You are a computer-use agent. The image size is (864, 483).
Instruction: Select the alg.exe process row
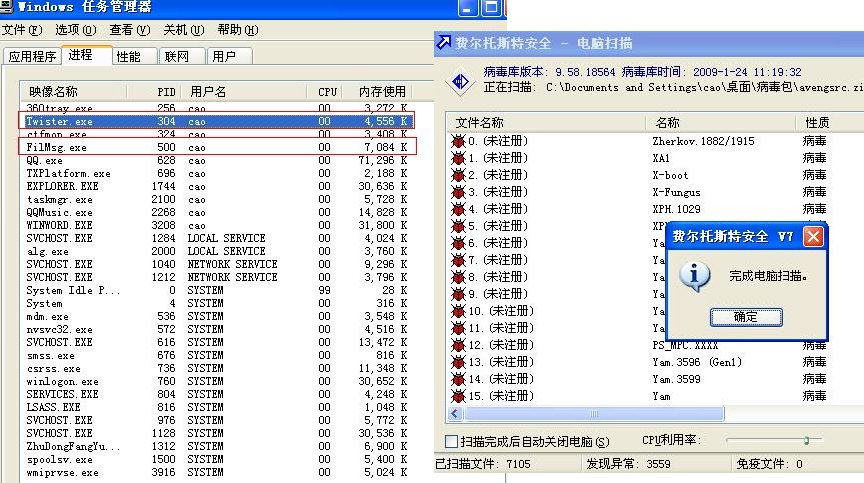tap(217, 251)
